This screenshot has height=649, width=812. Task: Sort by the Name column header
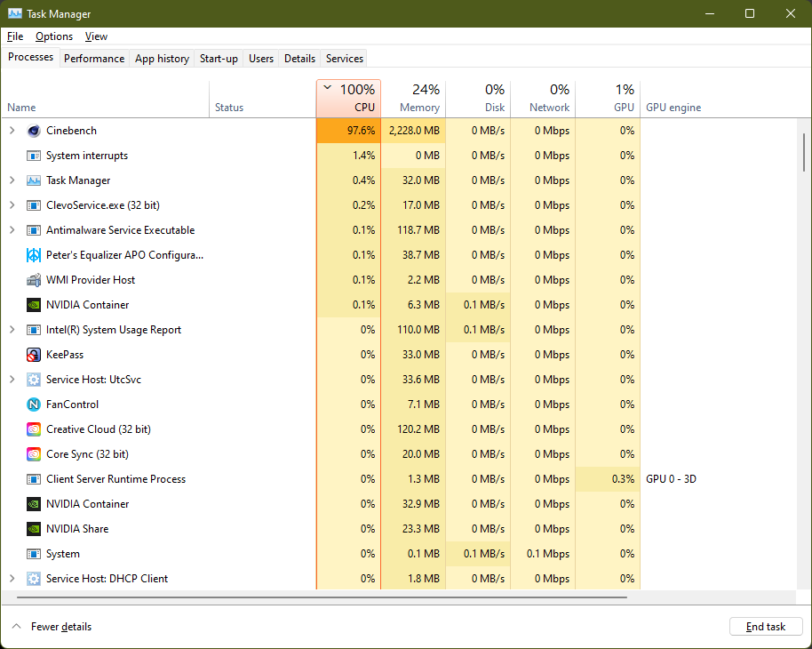[106, 99]
